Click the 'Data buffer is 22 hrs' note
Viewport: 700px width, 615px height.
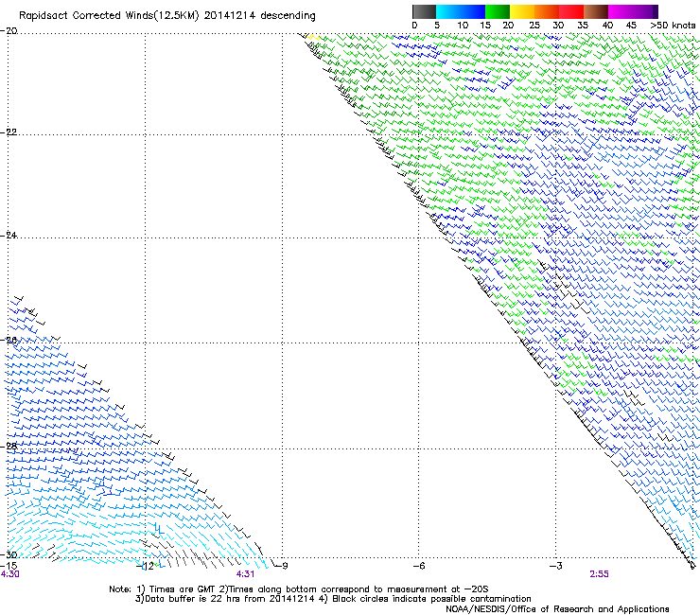pos(333,599)
